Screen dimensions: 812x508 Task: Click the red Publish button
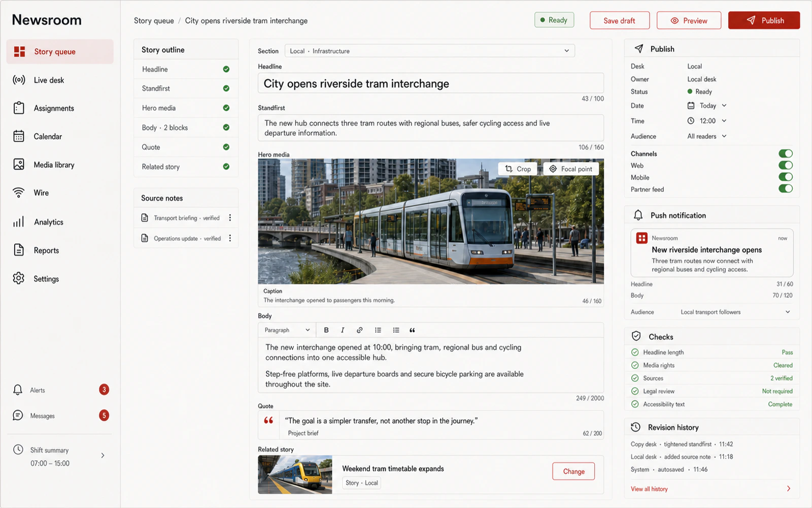tap(764, 20)
